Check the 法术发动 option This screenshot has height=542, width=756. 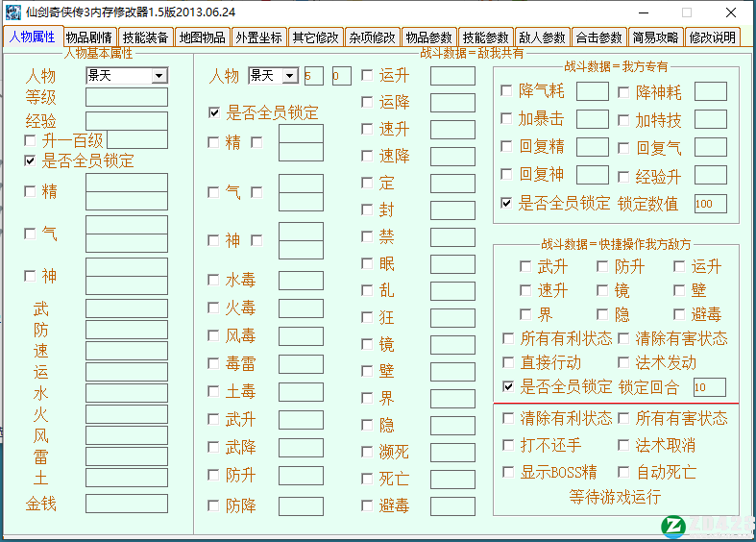(x=623, y=362)
